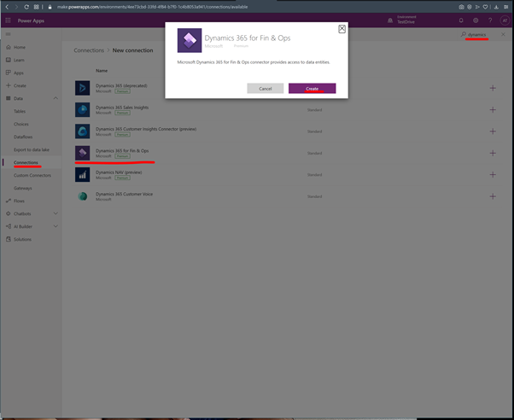Add Dynamics NAV (preview) with plus
Image resolution: width=514 pixels, height=420 pixels.
(493, 174)
